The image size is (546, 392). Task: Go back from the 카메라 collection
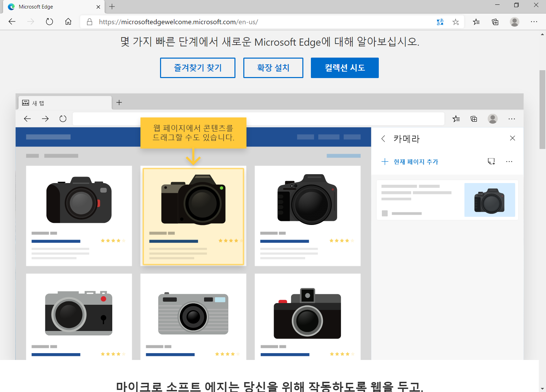click(x=383, y=138)
